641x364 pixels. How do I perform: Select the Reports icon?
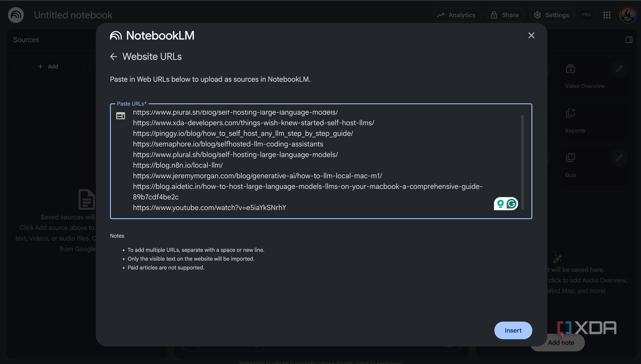(x=570, y=113)
